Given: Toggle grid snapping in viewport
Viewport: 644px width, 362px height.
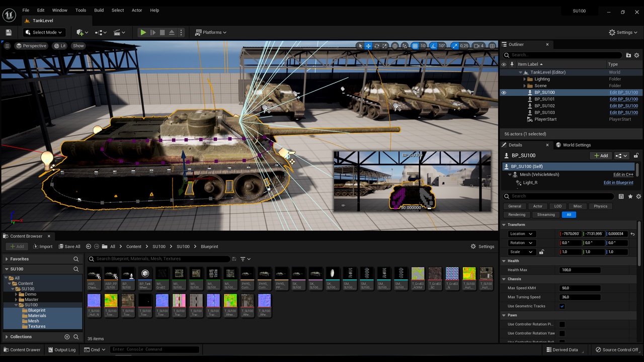Looking at the screenshot, I should (x=415, y=46).
